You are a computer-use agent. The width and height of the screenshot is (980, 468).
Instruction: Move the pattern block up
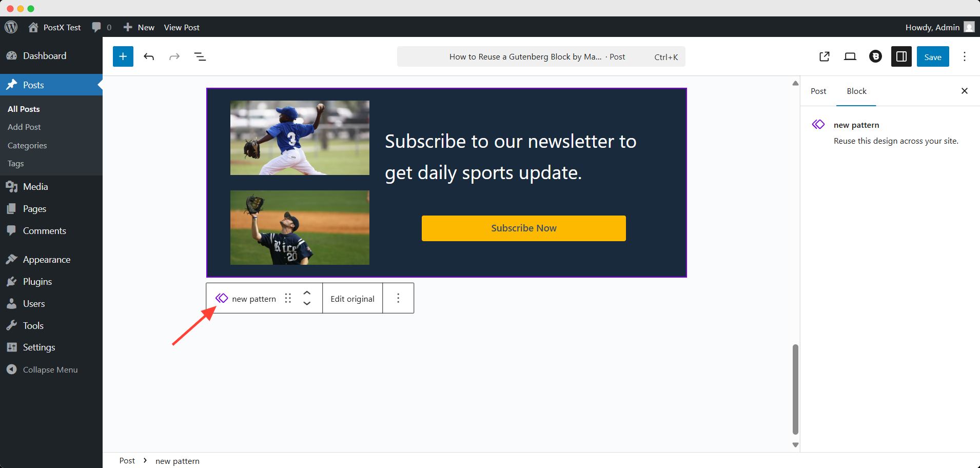coord(307,292)
